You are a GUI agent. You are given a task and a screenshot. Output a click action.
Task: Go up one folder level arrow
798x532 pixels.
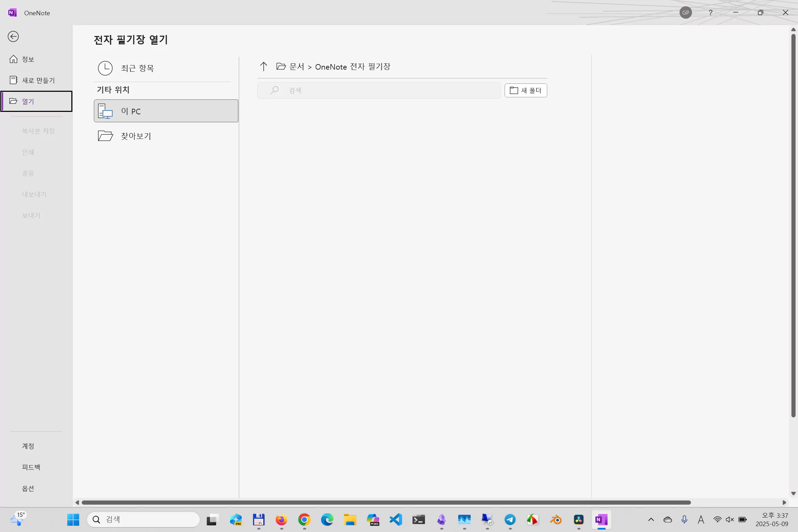[x=264, y=66]
